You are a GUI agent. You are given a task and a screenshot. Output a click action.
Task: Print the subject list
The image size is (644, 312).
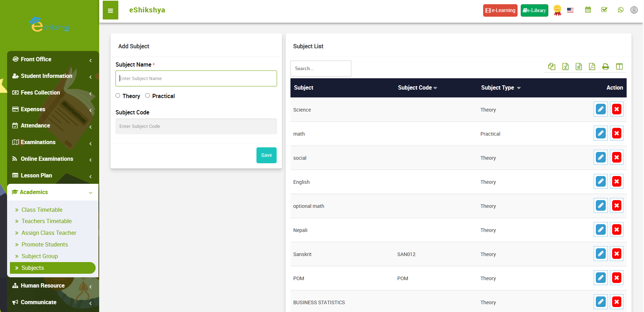(x=605, y=67)
